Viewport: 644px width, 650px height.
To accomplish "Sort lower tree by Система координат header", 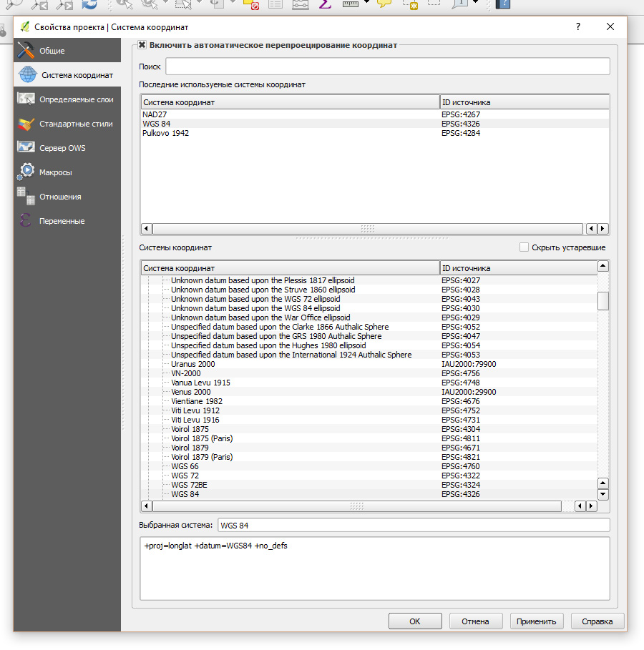I will [x=290, y=267].
